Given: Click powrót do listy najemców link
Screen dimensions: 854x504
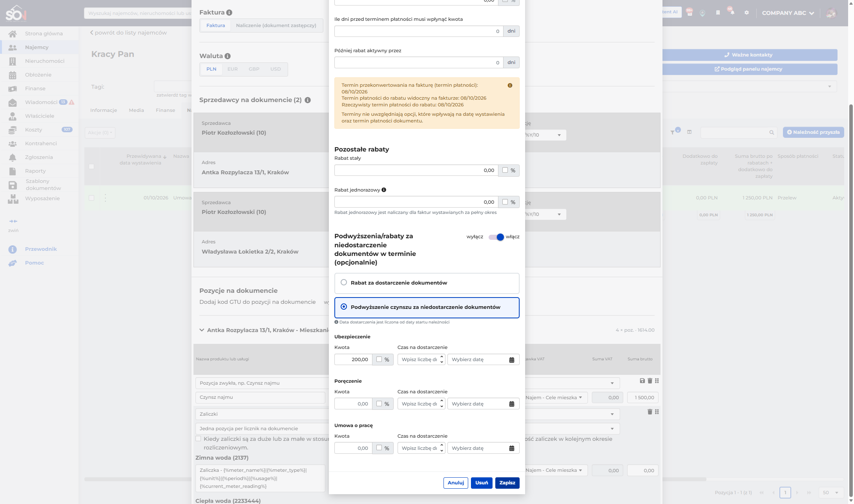Looking at the screenshot, I should [128, 33].
